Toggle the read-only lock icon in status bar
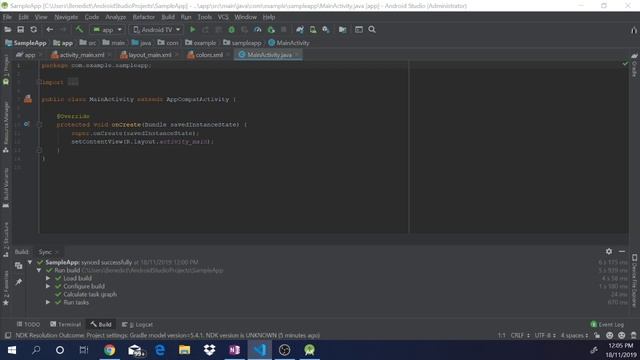The image size is (640, 360). (597, 336)
